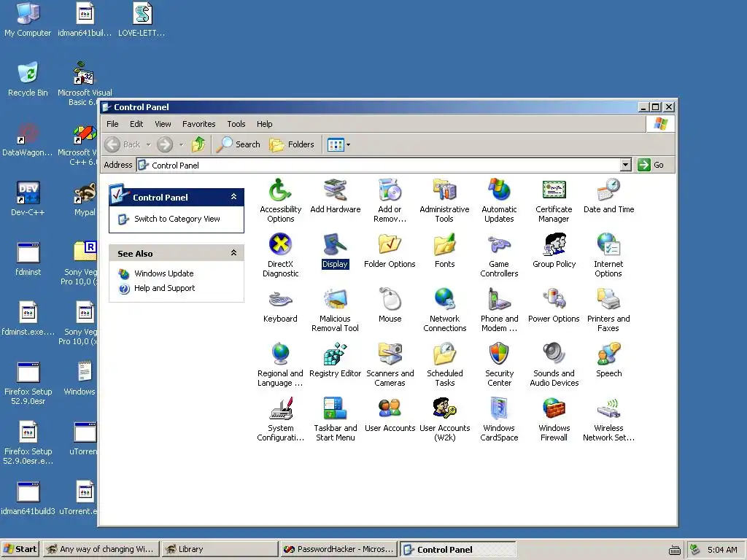This screenshot has height=560, width=747.
Task: Select Recycle Bin desktop icon
Action: [x=28, y=79]
